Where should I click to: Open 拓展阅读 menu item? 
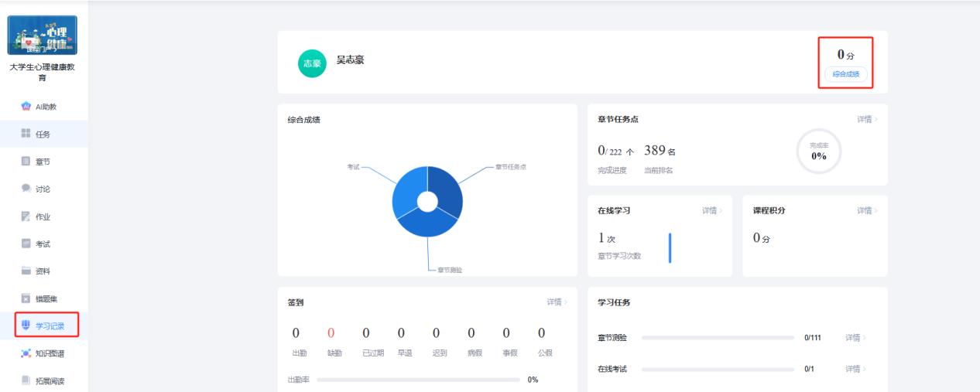[x=47, y=380]
